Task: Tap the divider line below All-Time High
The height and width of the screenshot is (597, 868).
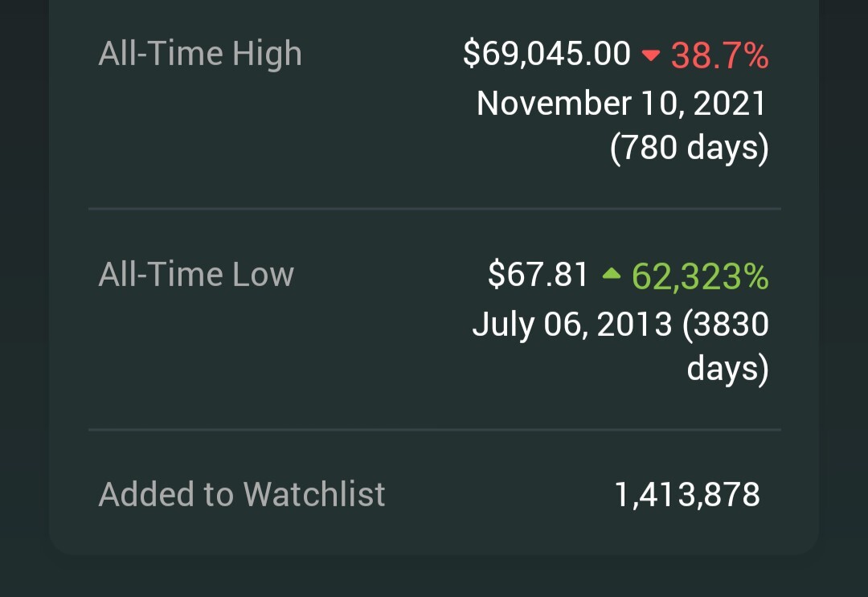Action: 435,209
